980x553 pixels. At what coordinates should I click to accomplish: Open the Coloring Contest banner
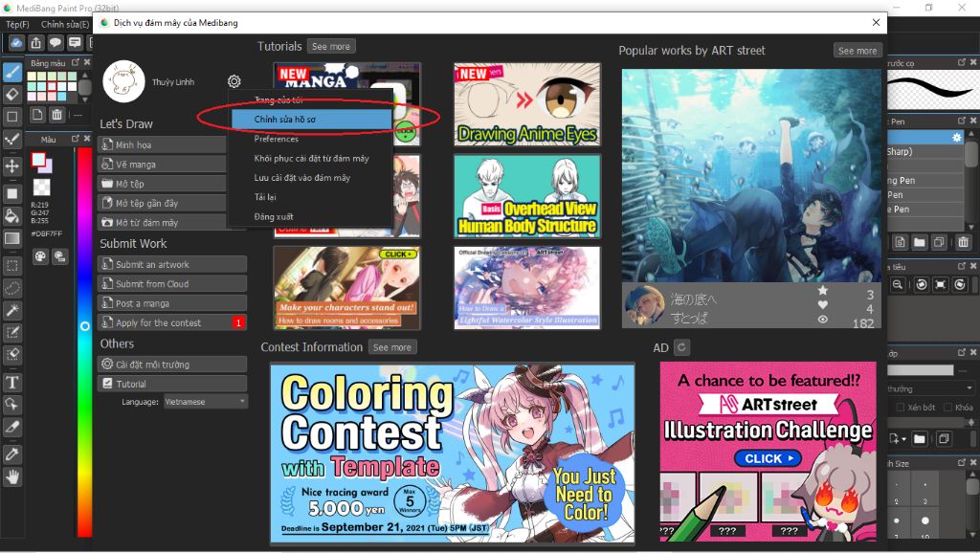click(453, 453)
